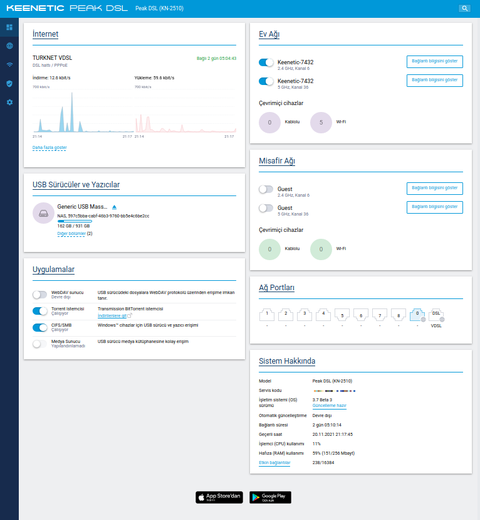The image size is (480, 520).
Task: Open the İnternet section heading
Action: (x=45, y=34)
